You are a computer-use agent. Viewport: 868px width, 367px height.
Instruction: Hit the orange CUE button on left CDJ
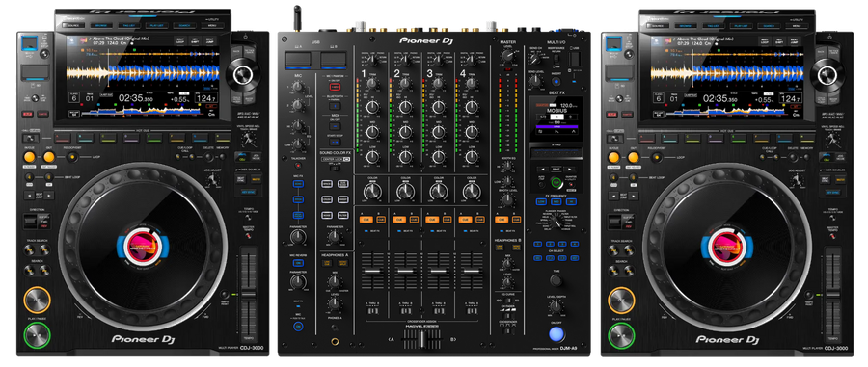(x=37, y=300)
